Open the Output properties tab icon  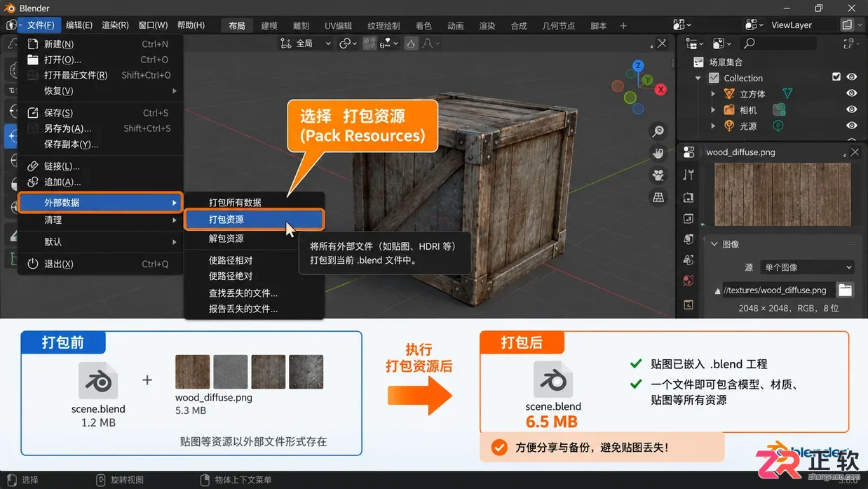(689, 218)
